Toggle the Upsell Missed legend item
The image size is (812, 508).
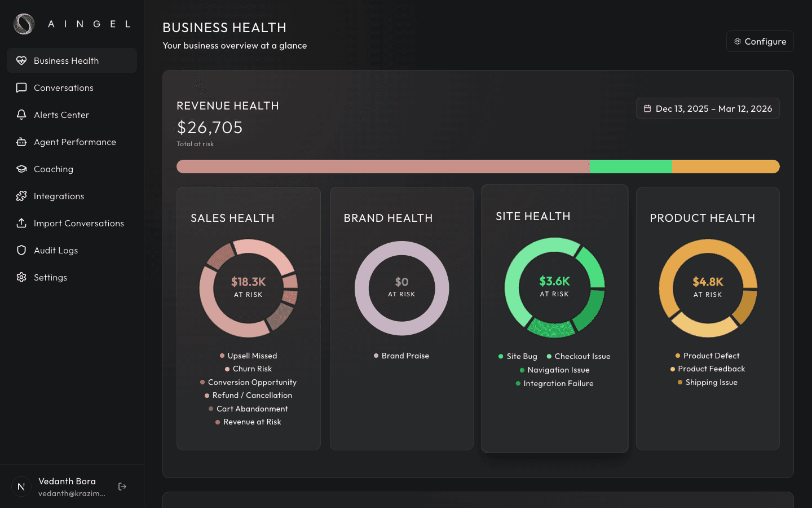pos(248,356)
